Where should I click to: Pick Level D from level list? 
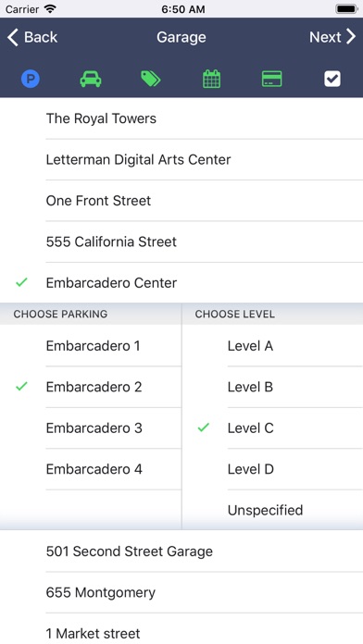pyautogui.click(x=272, y=469)
